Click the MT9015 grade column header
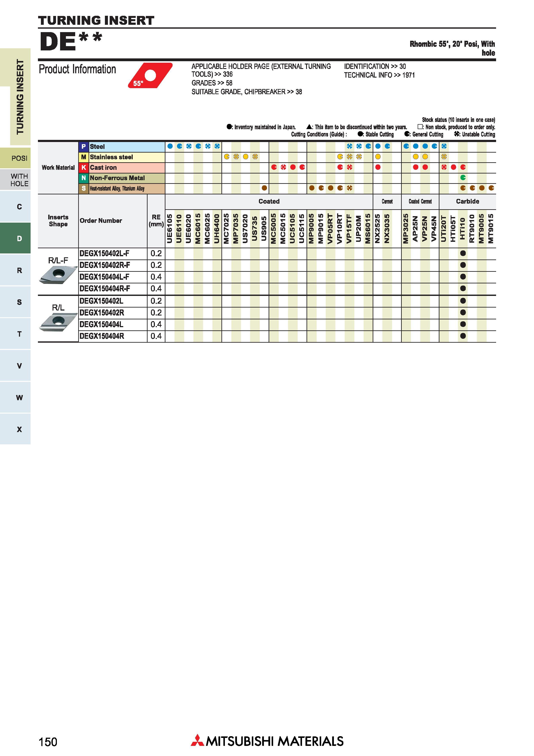Screen dimensions: 534x756 point(491,228)
